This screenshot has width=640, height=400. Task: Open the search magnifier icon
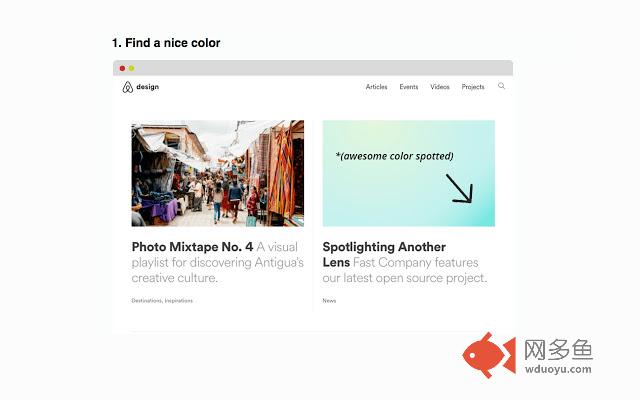(501, 86)
